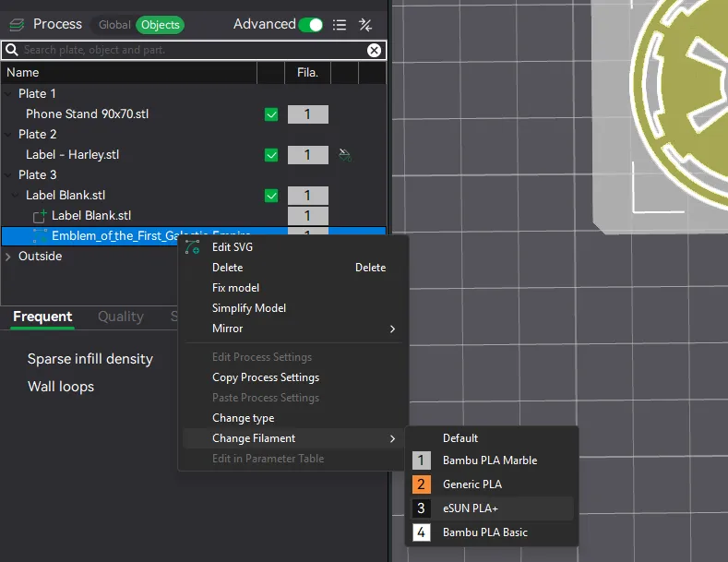Click the Process layers icon
Viewport: 728px width, 562px height.
(17, 24)
